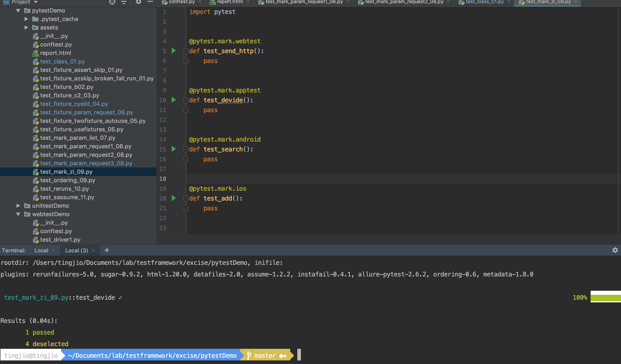Screen dimensions: 621x364
Task: Run test_search using its gutter arrow
Action: 174,149
